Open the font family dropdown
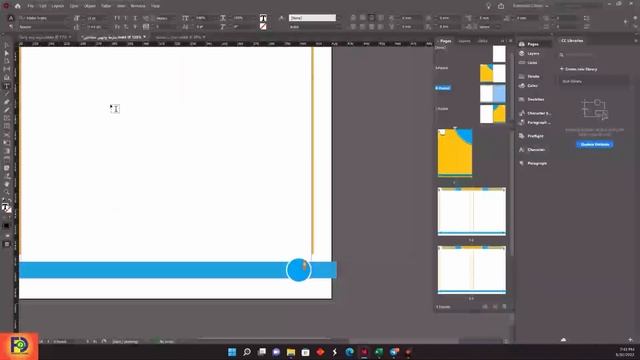 tap(44, 18)
